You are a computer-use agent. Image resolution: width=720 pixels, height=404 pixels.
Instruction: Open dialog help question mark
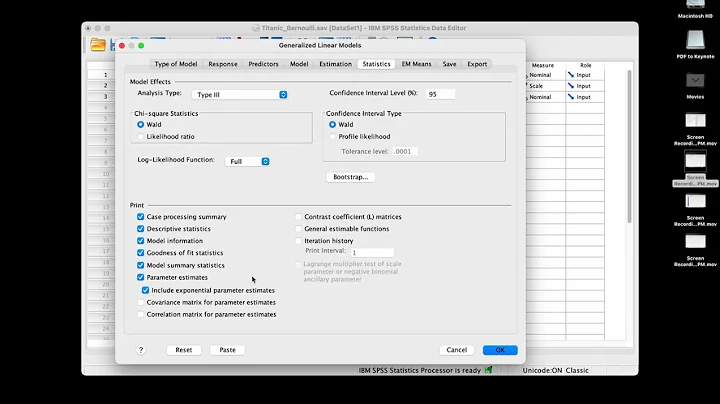click(141, 350)
